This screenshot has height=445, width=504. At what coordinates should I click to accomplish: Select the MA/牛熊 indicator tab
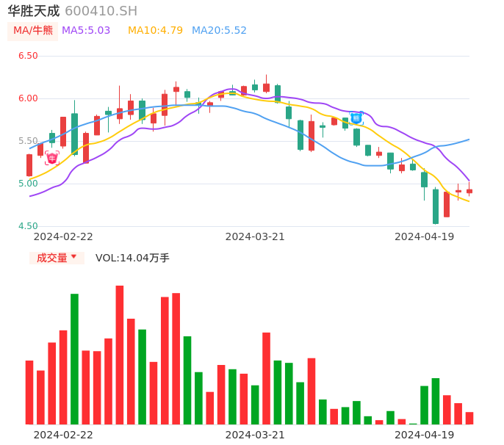(x=33, y=31)
